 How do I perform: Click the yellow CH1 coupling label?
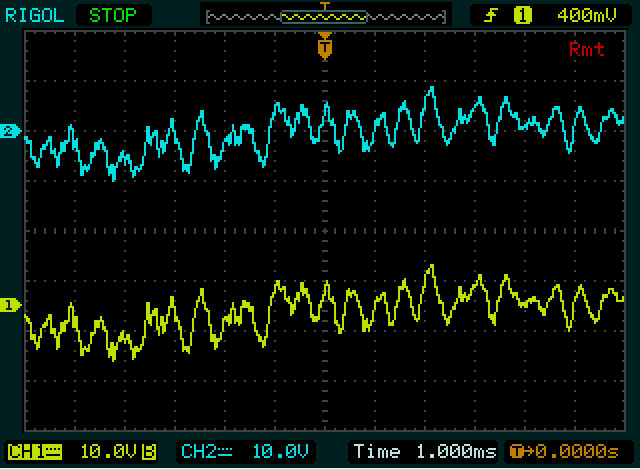click(x=35, y=452)
